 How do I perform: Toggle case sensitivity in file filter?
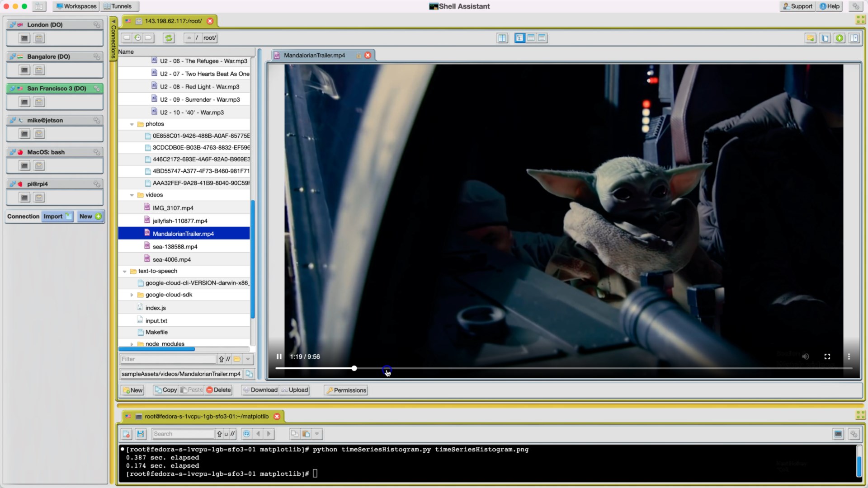click(221, 359)
